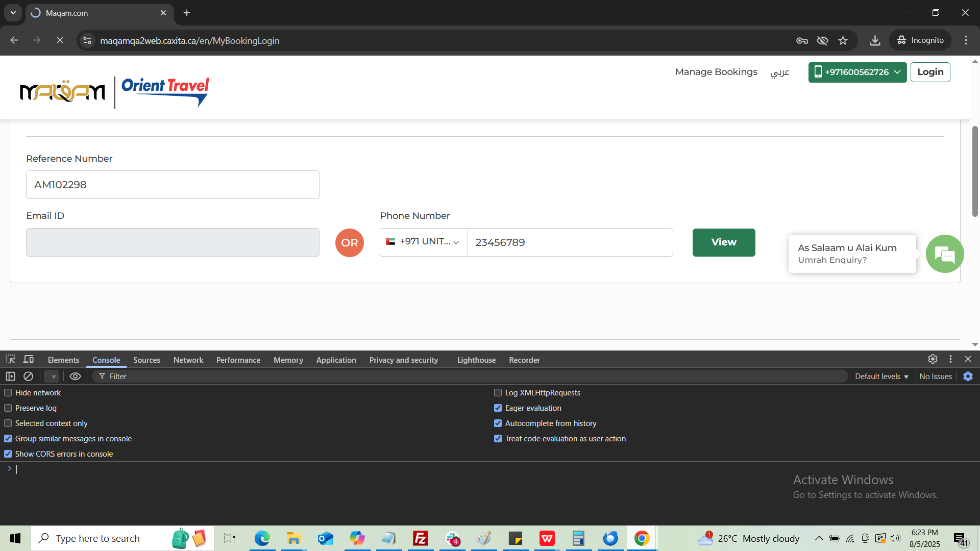
Task: Disable Eager evaluation checkbox
Action: [x=498, y=408]
